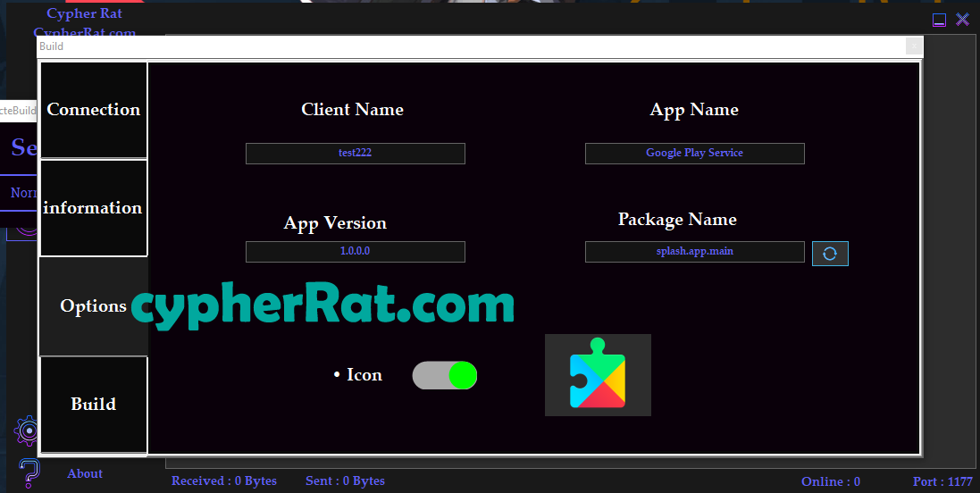Click the Online : 0 status indicator
980x493 pixels.
click(x=830, y=482)
